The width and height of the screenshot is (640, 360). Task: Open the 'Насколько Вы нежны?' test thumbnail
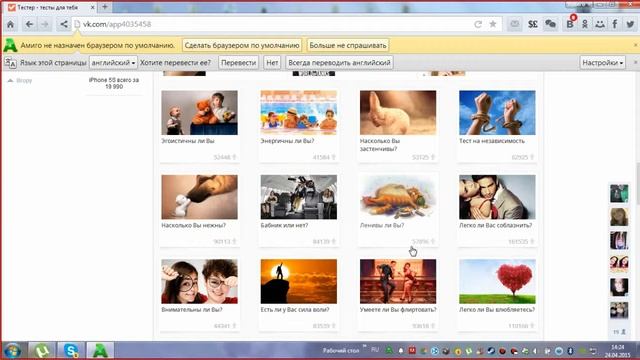(x=199, y=197)
